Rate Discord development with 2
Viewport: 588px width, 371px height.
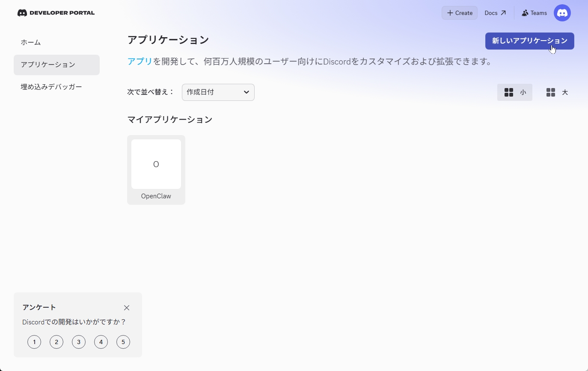(x=56, y=342)
